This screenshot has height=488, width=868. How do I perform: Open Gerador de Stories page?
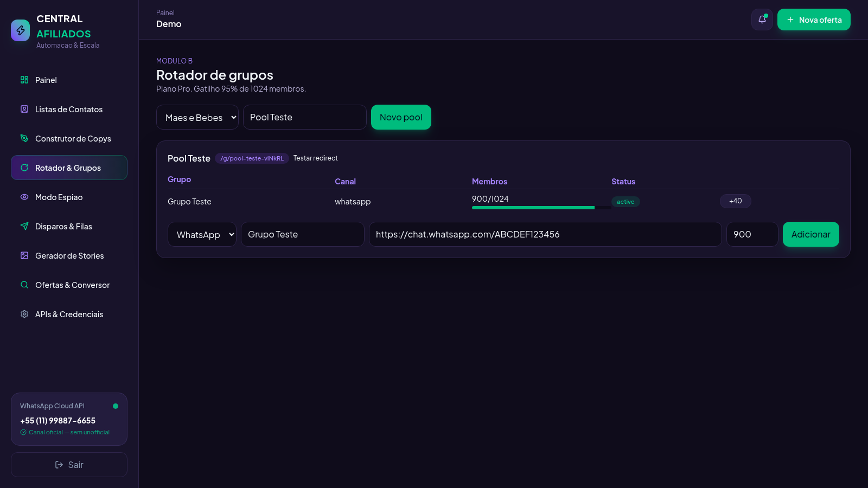pyautogui.click(x=69, y=255)
